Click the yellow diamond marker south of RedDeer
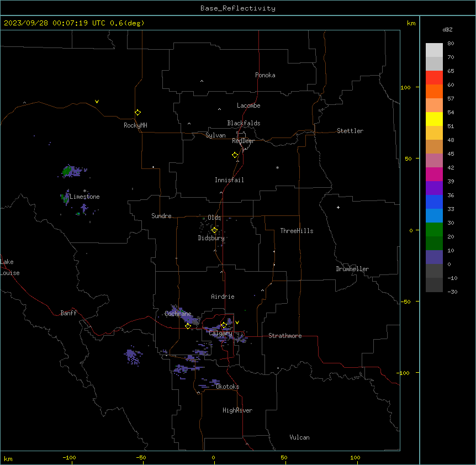Screen dimensions: 476x465 click(x=235, y=155)
